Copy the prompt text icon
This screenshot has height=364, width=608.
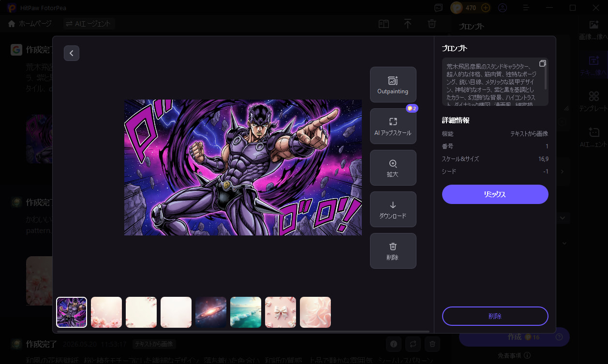[542, 63]
